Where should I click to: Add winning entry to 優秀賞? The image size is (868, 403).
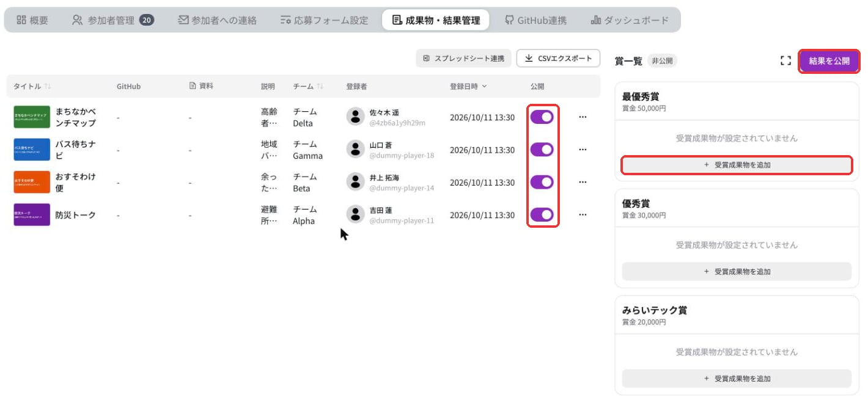pyautogui.click(x=737, y=272)
